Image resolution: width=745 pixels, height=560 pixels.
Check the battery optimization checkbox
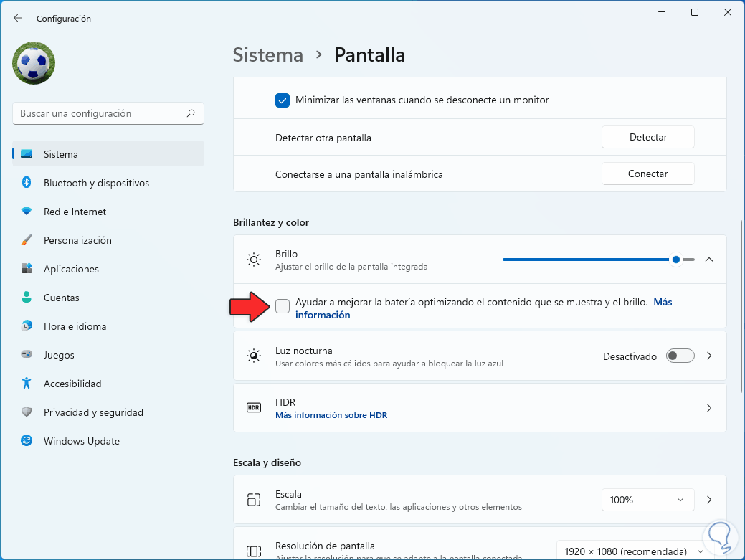tap(283, 306)
